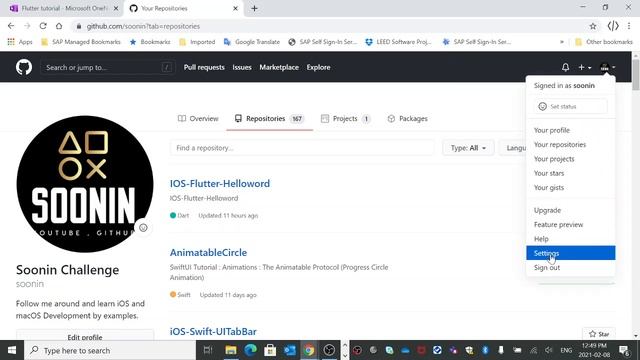Image resolution: width=640 pixels, height=360 pixels.
Task: Switch to the Overview tab
Action: (x=198, y=119)
